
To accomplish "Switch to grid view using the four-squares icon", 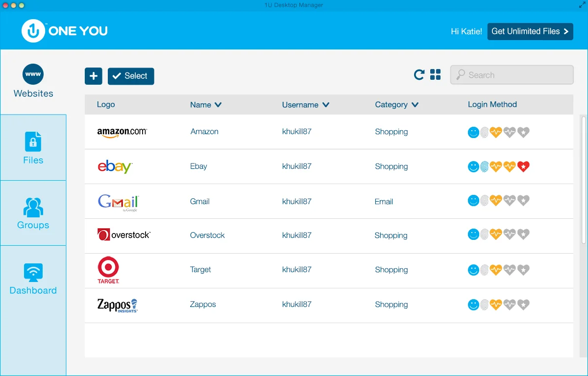I will tap(435, 74).
